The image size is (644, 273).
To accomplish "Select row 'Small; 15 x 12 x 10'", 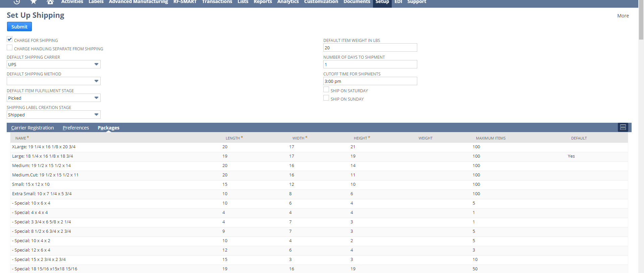I will click(x=319, y=184).
